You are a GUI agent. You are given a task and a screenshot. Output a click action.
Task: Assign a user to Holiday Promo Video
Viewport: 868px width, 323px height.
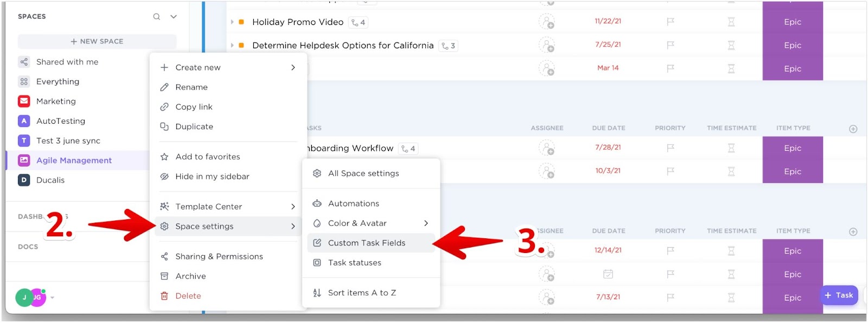[547, 22]
